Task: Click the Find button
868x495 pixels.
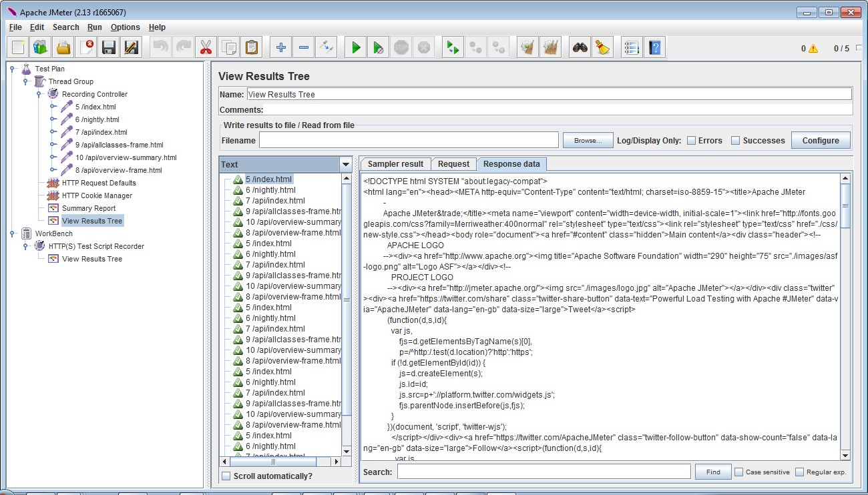Action: click(x=713, y=472)
